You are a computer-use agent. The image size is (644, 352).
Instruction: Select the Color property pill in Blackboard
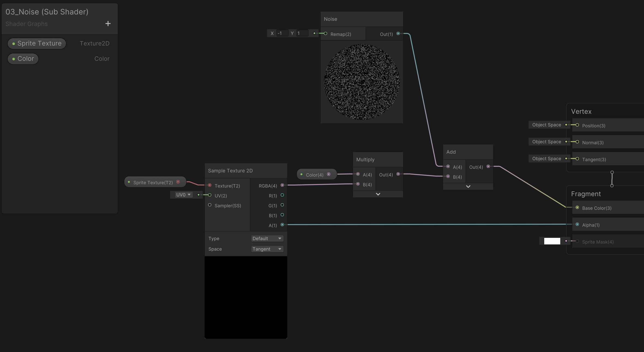23,59
